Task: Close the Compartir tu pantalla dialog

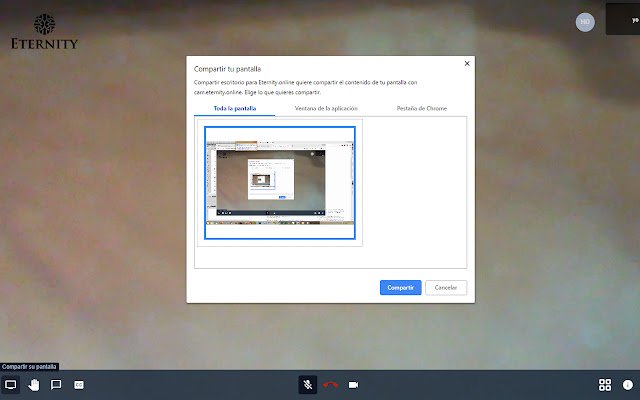Action: (x=467, y=63)
